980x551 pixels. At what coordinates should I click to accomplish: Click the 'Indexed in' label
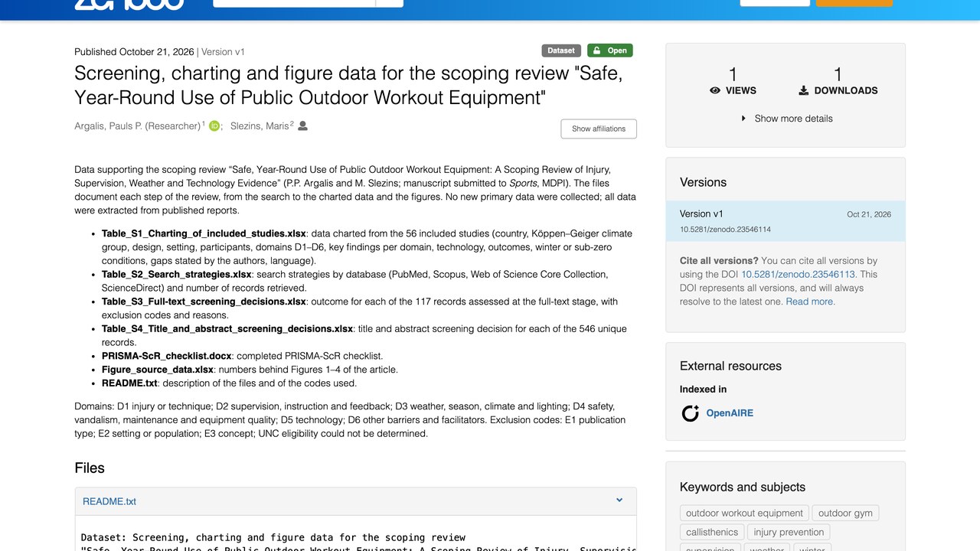(x=703, y=390)
